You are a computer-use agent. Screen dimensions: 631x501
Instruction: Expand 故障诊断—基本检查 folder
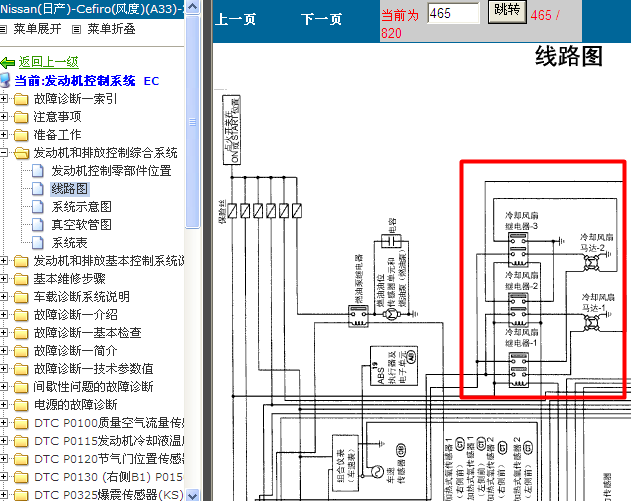pos(4,332)
